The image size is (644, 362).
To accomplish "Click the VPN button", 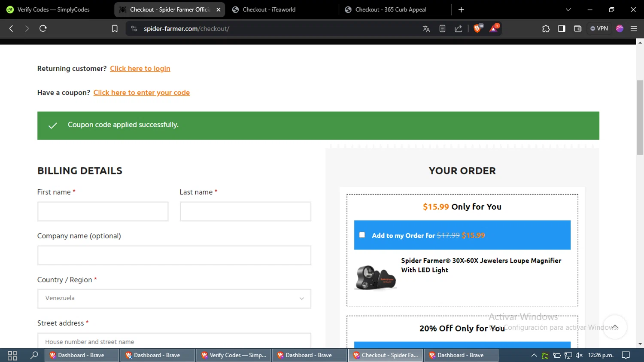I will pyautogui.click(x=599, y=29).
